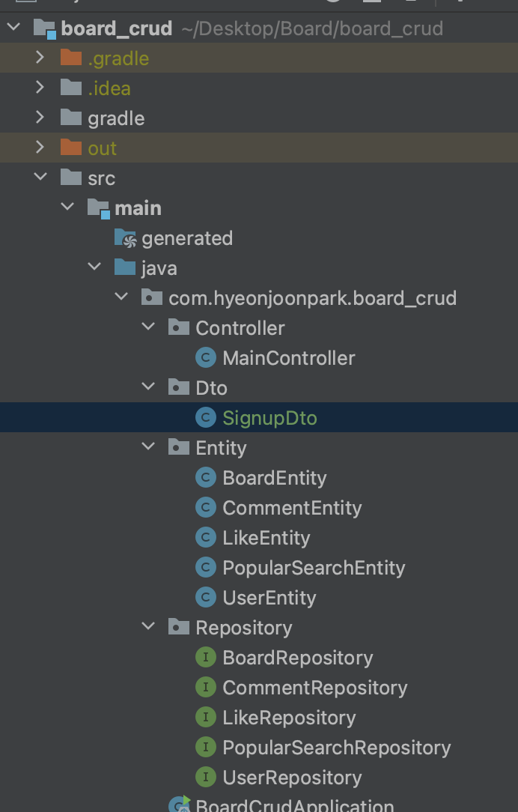Open the SignupDto file
This screenshot has height=812, width=518.
269,417
